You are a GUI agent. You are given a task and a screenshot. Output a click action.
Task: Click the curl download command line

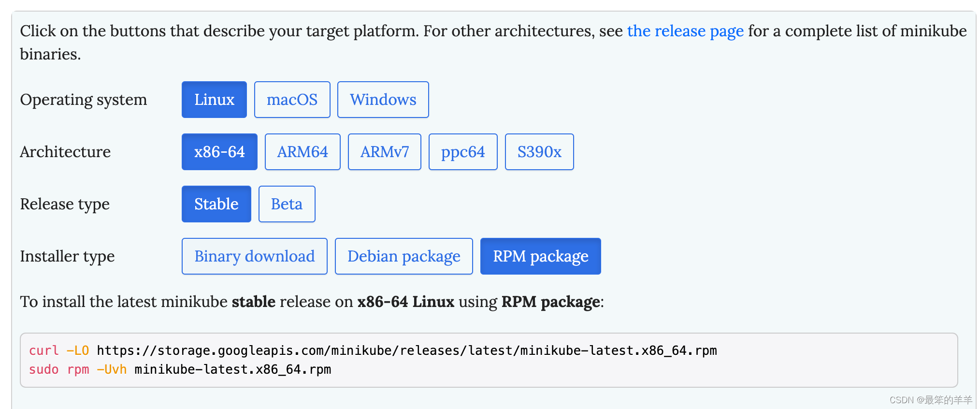click(373, 351)
